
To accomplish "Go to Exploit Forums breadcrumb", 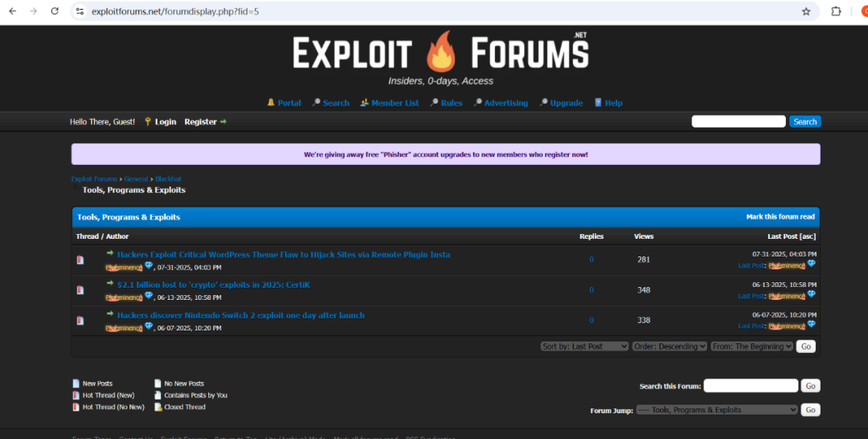I will tap(94, 178).
